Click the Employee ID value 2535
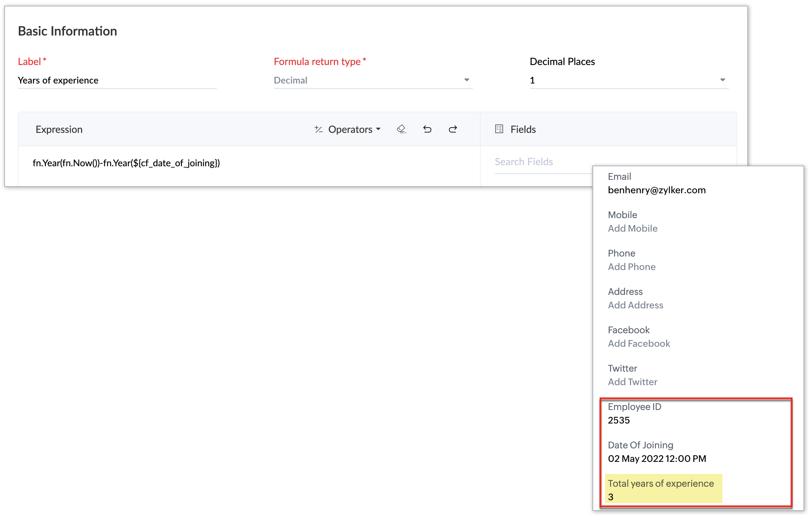 pyautogui.click(x=619, y=420)
